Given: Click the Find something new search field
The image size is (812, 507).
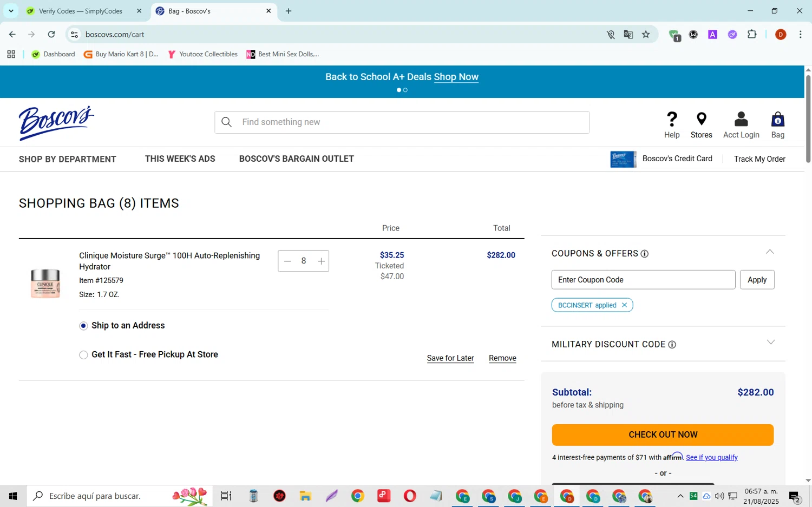Looking at the screenshot, I should coord(402,122).
